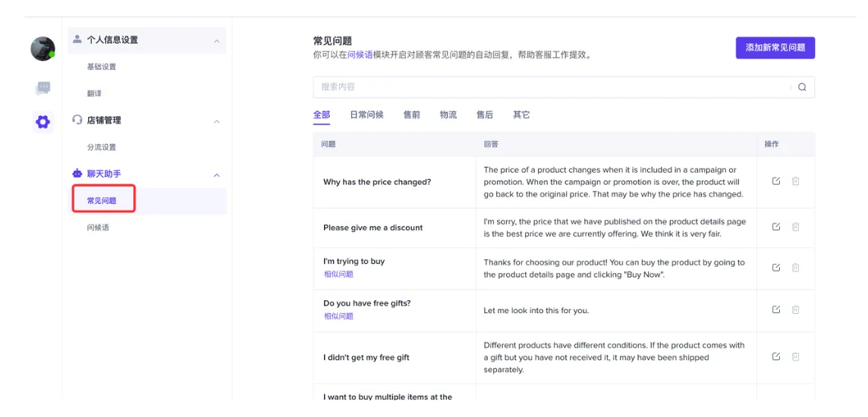Open the settings gear icon in the sidebar
This screenshot has width=868, height=417.
pyautogui.click(x=42, y=121)
